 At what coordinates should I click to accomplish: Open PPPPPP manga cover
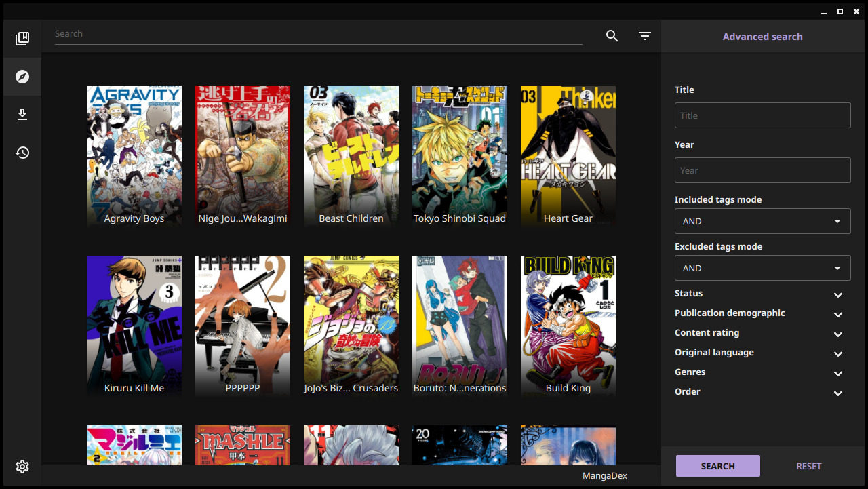(x=243, y=326)
